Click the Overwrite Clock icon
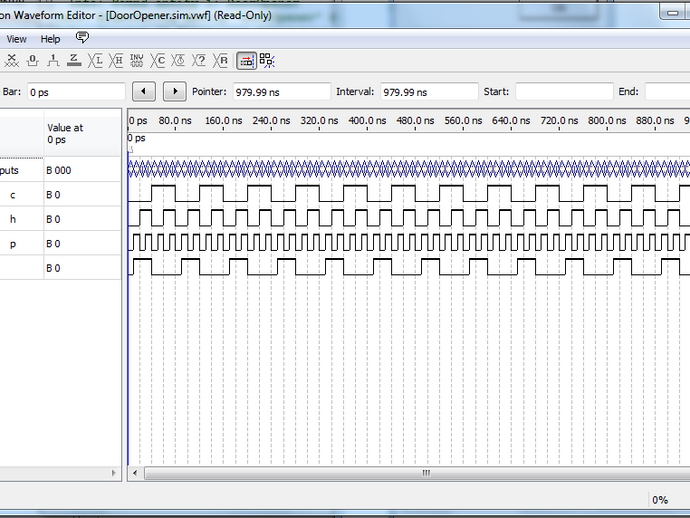This screenshot has width=690, height=518. 178,61
